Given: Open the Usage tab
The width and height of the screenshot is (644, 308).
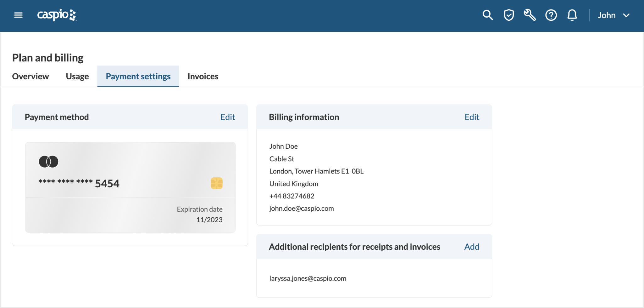Looking at the screenshot, I should tap(77, 76).
